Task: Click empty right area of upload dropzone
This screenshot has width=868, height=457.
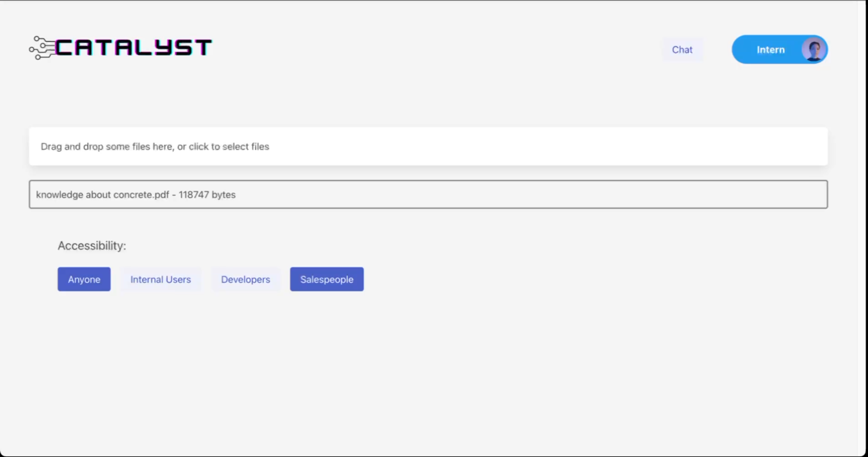Action: point(640,146)
